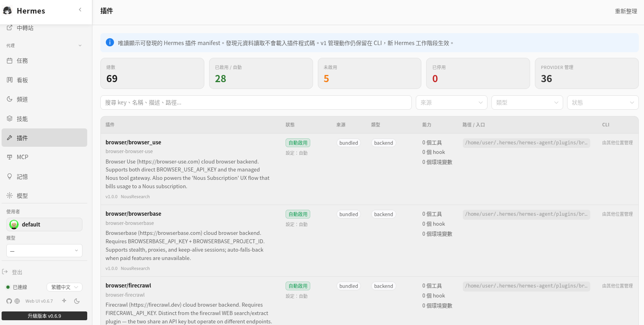Click the path field for browser/browser_use
The width and height of the screenshot is (644, 325).
click(527, 143)
